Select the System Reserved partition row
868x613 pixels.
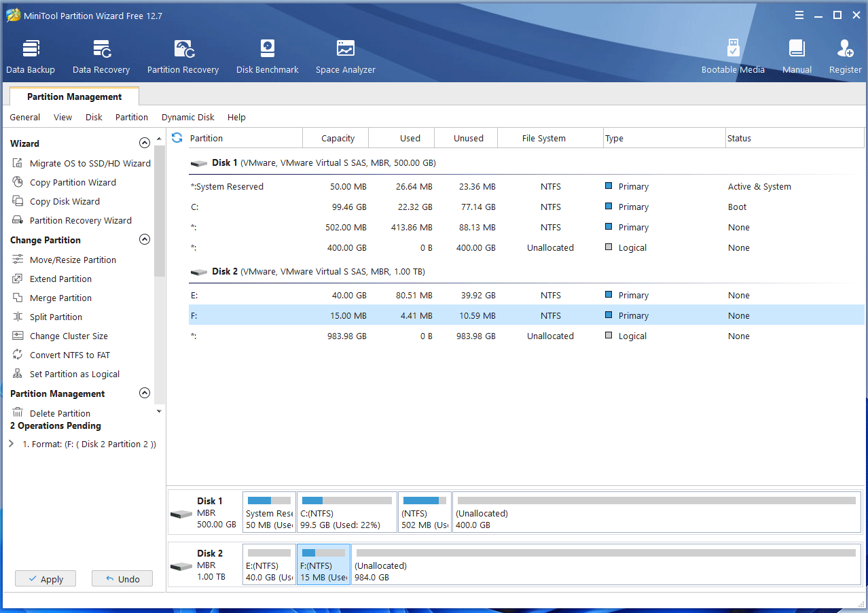coord(526,186)
